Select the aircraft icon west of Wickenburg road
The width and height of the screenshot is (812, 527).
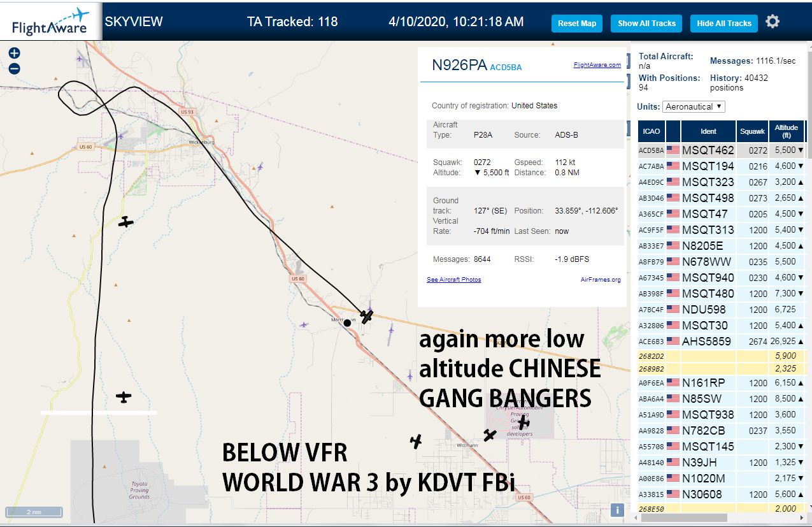click(x=126, y=222)
